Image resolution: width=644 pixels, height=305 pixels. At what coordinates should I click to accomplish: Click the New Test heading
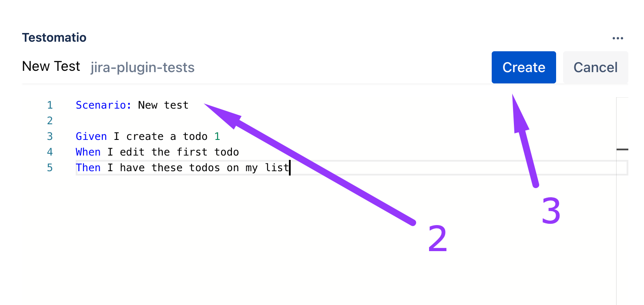tap(51, 66)
